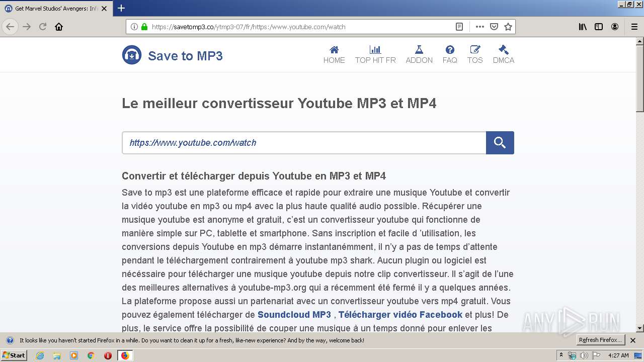Reload the current page
The width and height of the screenshot is (644, 362).
pos(43,27)
